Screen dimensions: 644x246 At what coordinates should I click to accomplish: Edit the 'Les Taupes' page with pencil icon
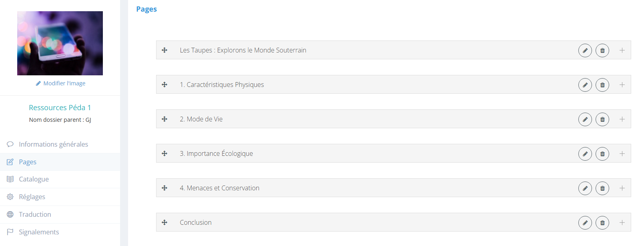click(585, 50)
